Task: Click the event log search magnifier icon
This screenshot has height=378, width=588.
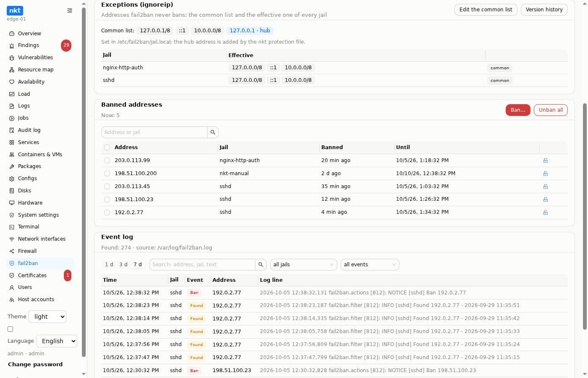Action: coord(261,265)
